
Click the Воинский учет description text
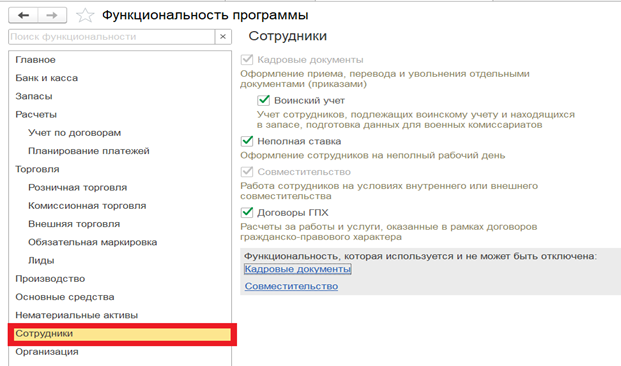click(416, 120)
